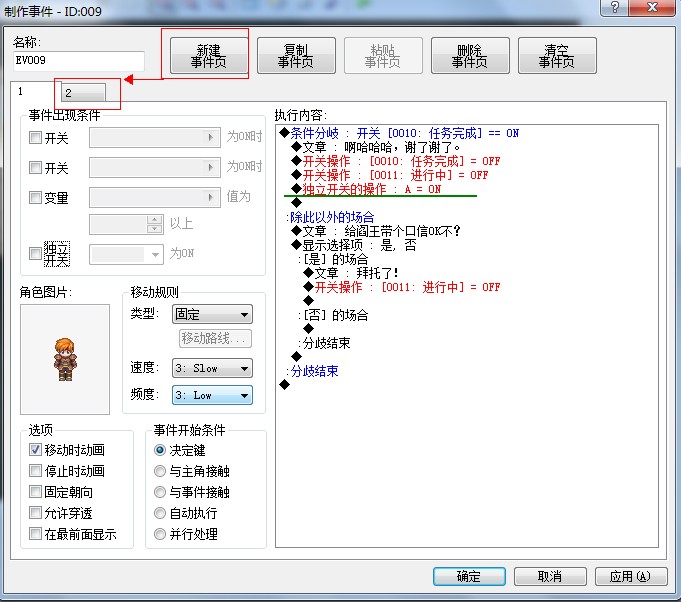Select the black 分歧结束 line
The height and width of the screenshot is (602, 681).
324,343
